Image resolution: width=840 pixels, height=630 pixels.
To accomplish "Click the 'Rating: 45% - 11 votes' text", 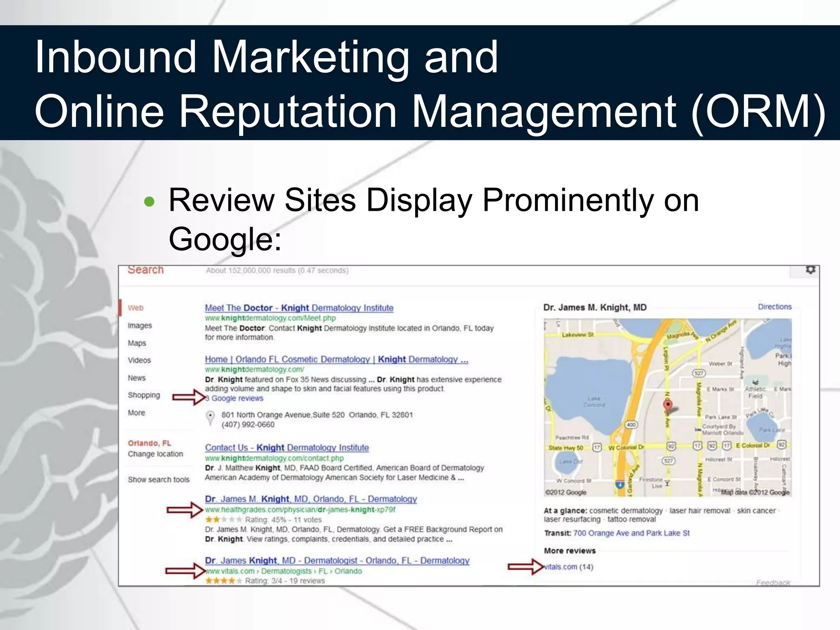I will click(x=283, y=520).
